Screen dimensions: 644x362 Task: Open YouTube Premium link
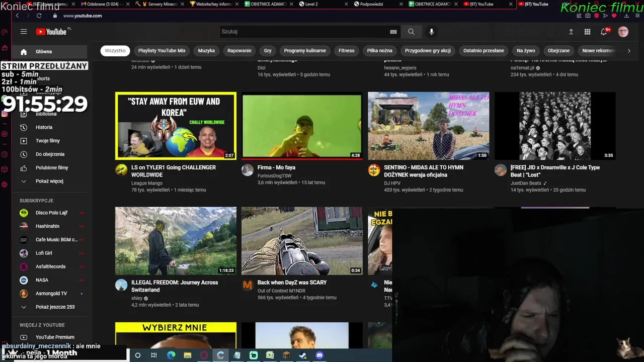pos(50,337)
